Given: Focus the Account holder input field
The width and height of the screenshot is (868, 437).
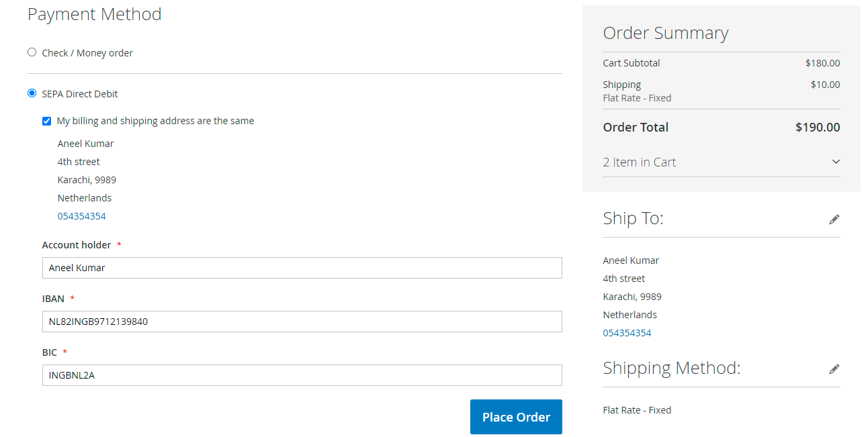Looking at the screenshot, I should pos(302,268).
